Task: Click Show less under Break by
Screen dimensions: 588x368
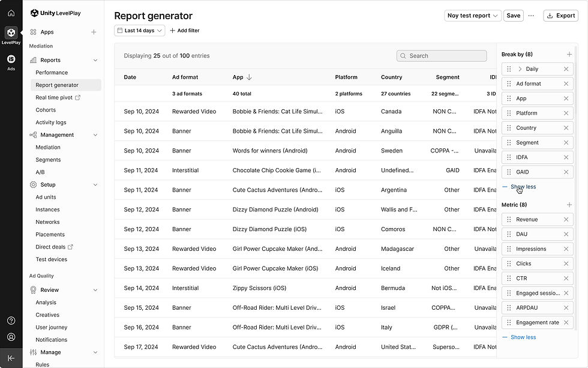Action: click(523, 187)
